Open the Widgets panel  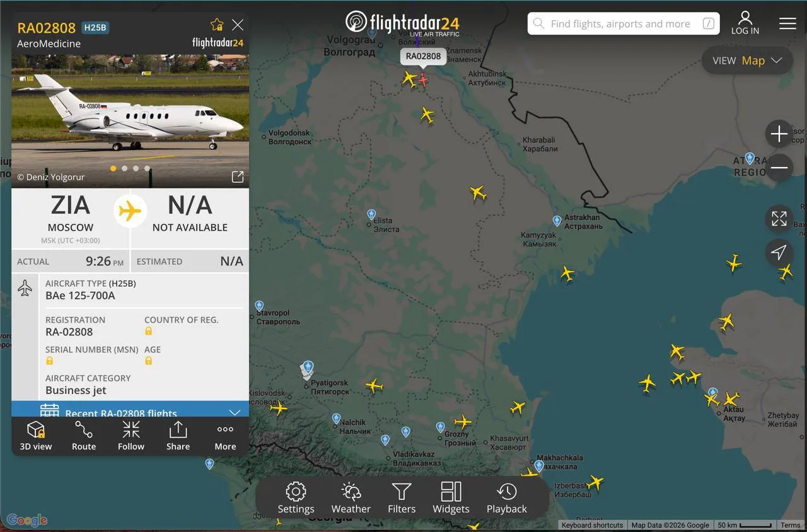(x=451, y=498)
